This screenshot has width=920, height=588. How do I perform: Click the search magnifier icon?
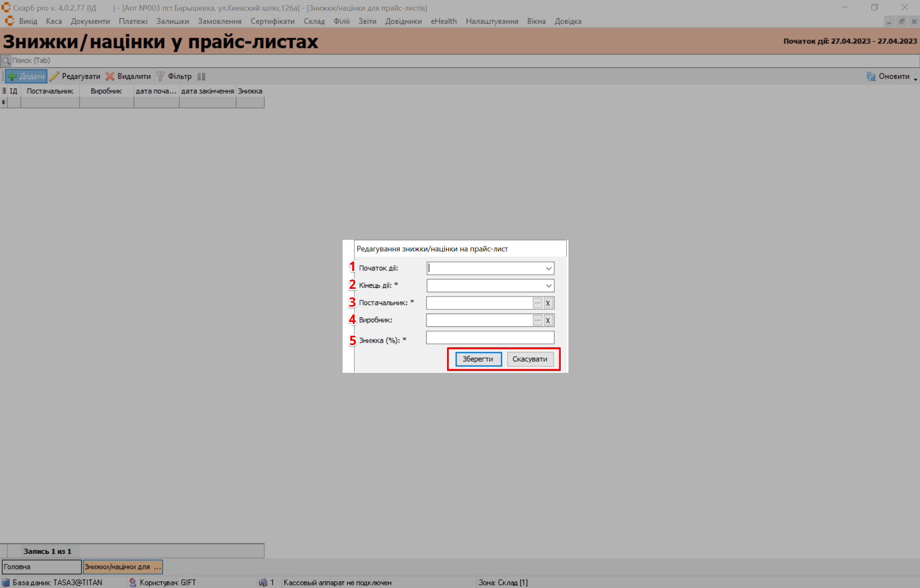(x=6, y=61)
